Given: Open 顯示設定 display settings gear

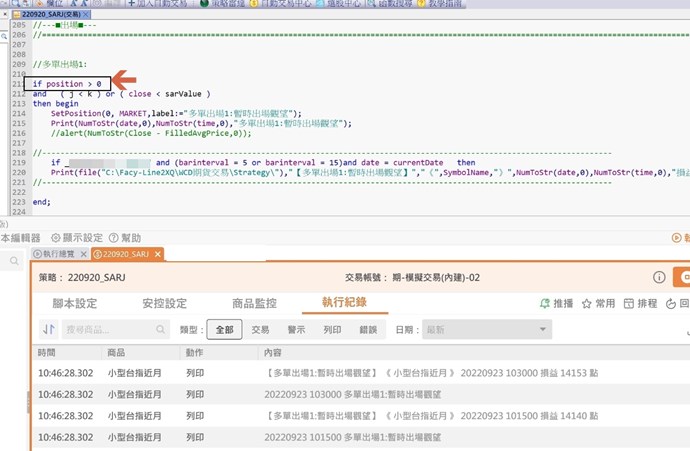Looking at the screenshot, I should pos(56,238).
